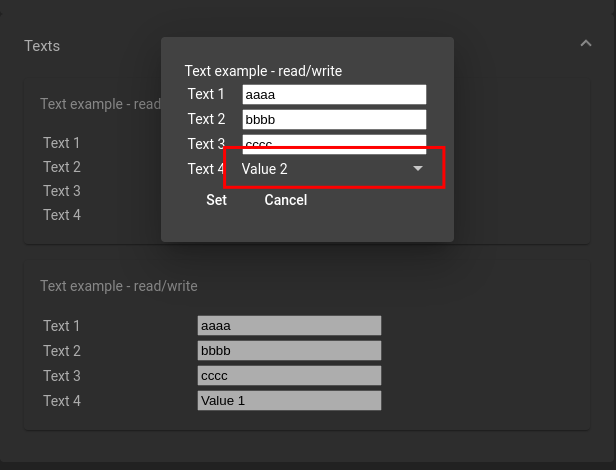Click the Text 1 input in the dialog

tap(334, 94)
